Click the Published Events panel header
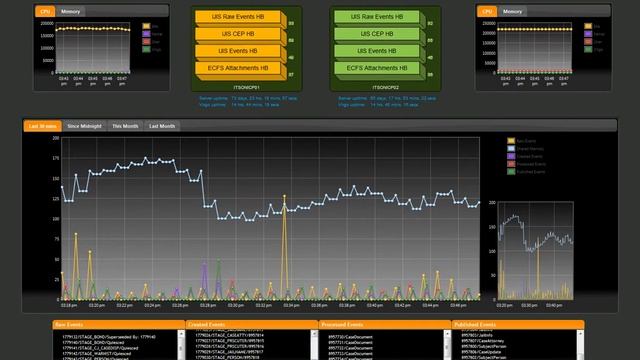Viewport: 640px width, 360px height. [x=518, y=325]
